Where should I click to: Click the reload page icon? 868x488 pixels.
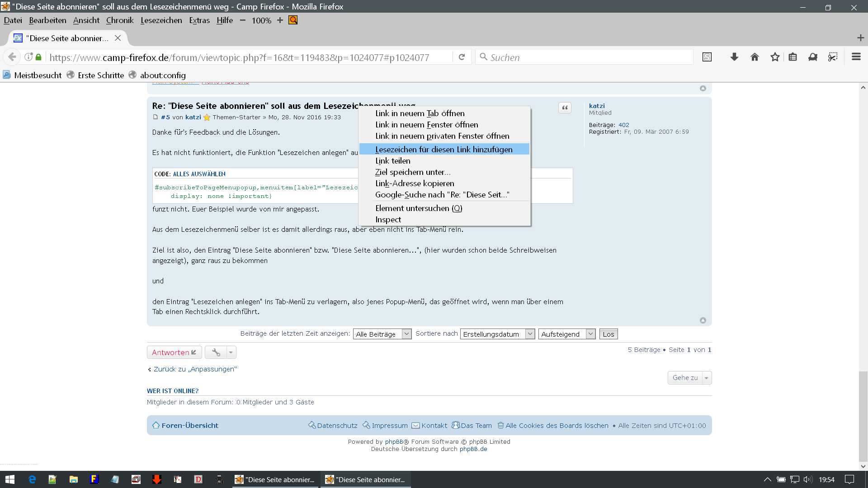tap(462, 57)
